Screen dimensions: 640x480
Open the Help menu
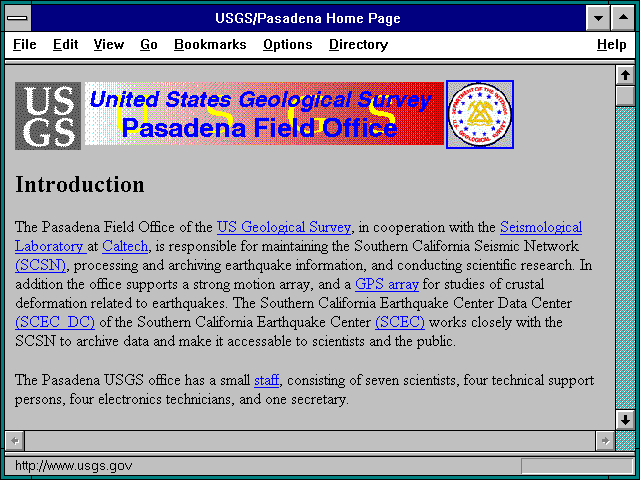click(x=611, y=44)
